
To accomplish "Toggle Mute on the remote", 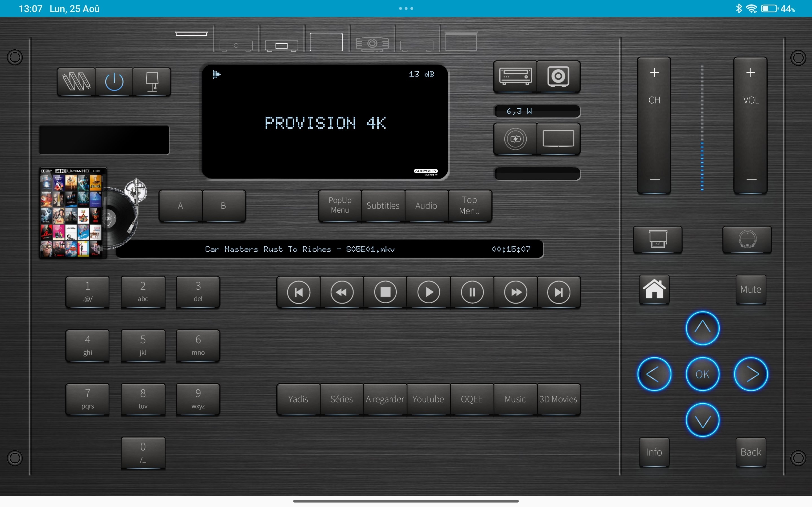I will click(751, 289).
